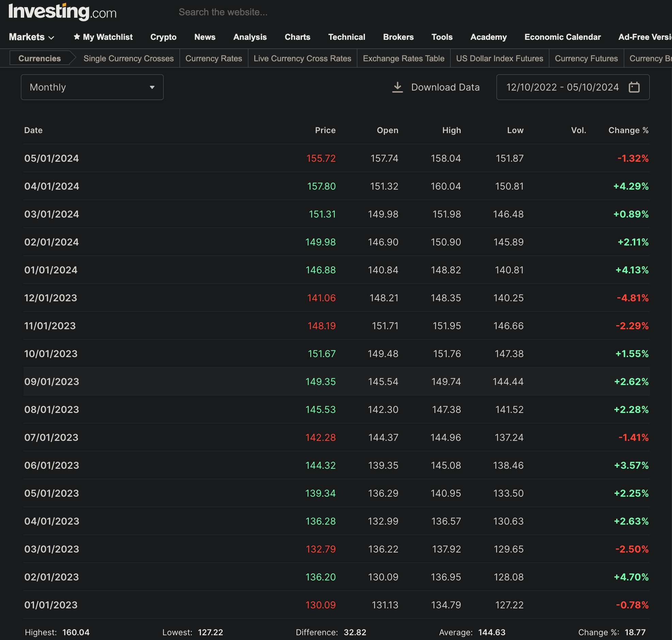The height and width of the screenshot is (640, 672).
Task: Open the Technical menu item
Action: tap(346, 37)
